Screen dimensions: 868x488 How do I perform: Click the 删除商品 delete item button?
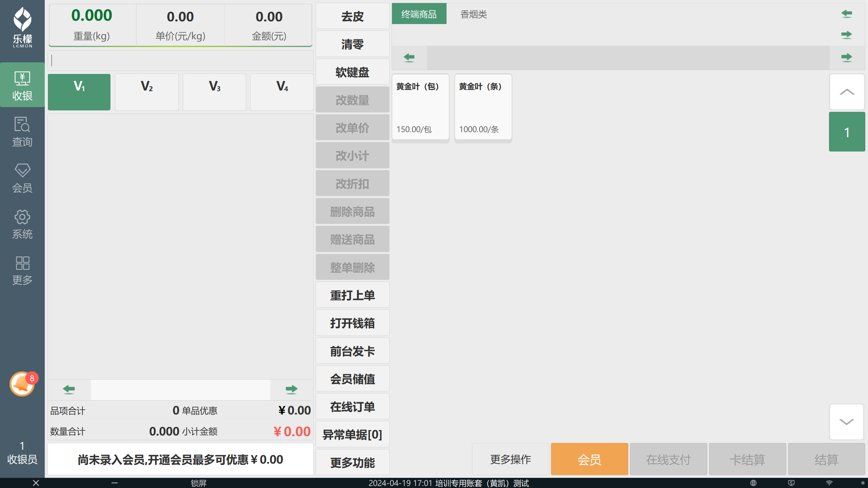click(353, 211)
